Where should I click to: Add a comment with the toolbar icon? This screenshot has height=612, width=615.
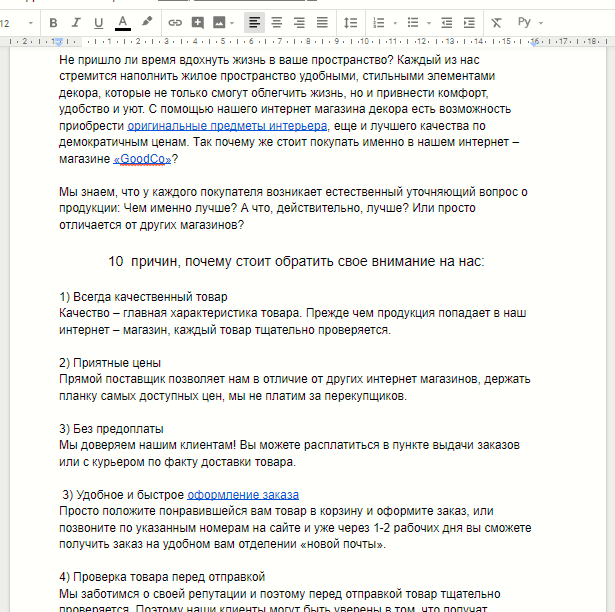click(x=198, y=23)
